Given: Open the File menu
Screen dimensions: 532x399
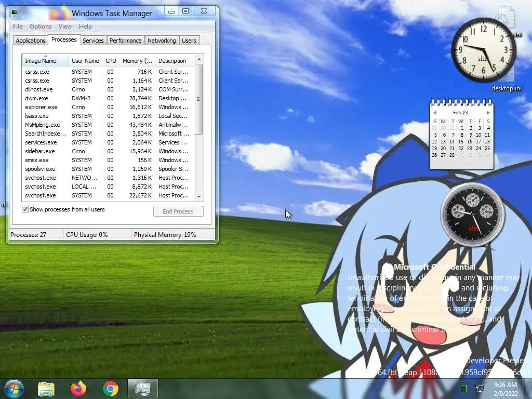Looking at the screenshot, I should (x=18, y=26).
